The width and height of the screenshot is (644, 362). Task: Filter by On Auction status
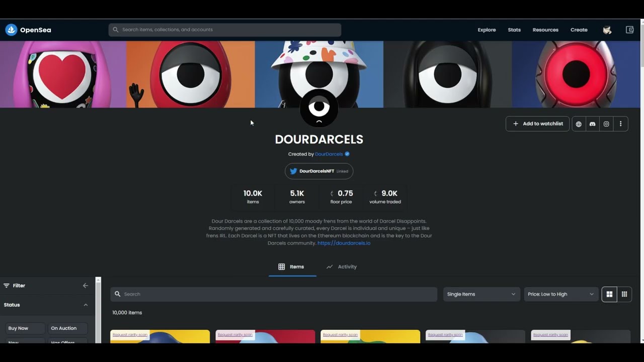point(67,328)
